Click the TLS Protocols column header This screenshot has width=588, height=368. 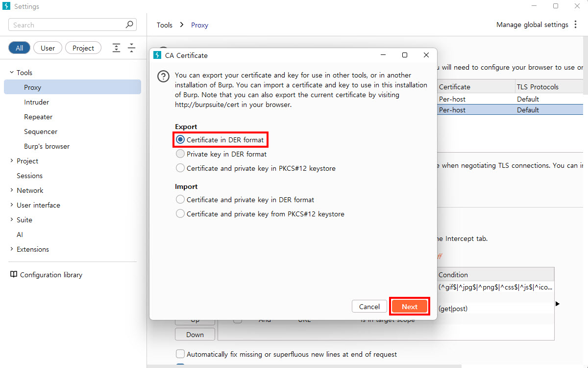[x=549, y=87]
